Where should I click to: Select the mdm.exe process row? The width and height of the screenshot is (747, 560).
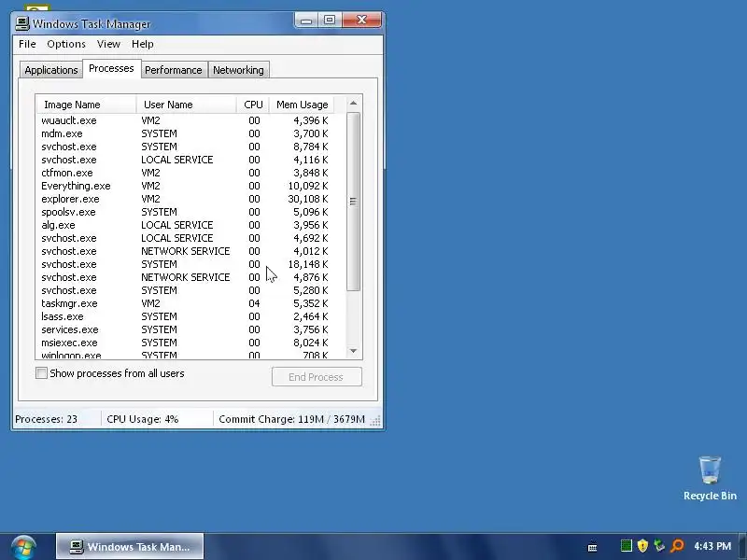(x=190, y=133)
